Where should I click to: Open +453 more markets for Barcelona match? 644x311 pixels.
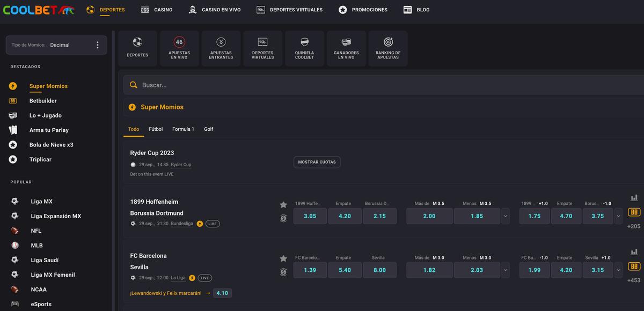point(634,280)
